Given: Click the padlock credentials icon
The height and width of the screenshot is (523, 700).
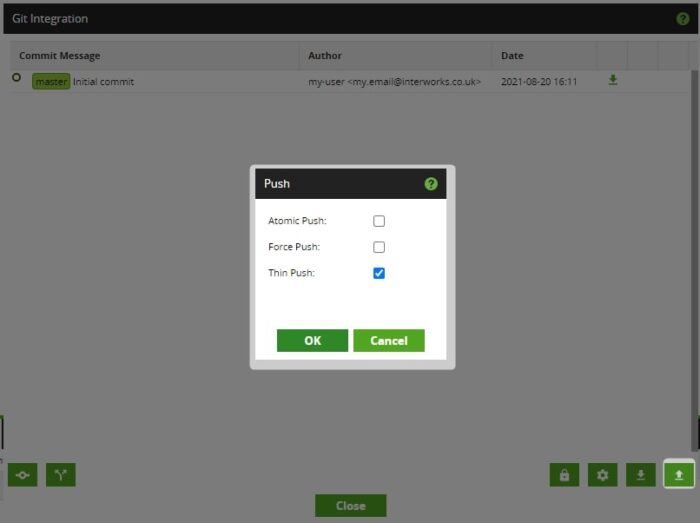Looking at the screenshot, I should tap(564, 475).
